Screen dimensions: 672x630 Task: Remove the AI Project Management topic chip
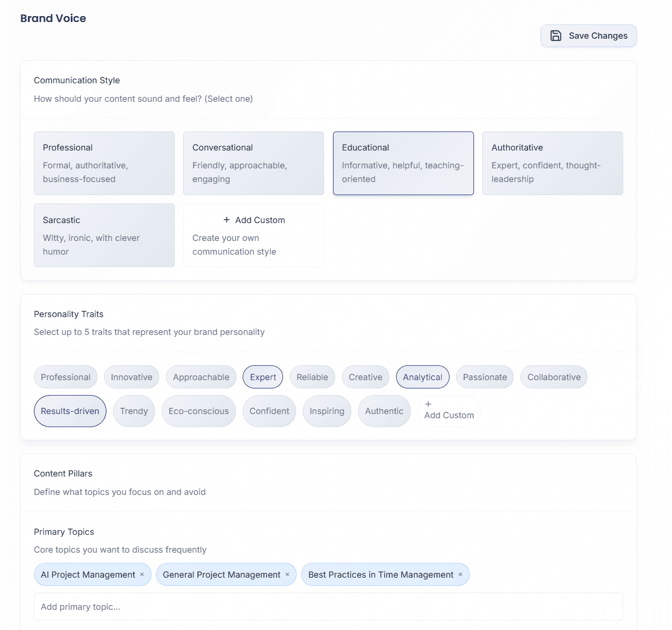[142, 574]
